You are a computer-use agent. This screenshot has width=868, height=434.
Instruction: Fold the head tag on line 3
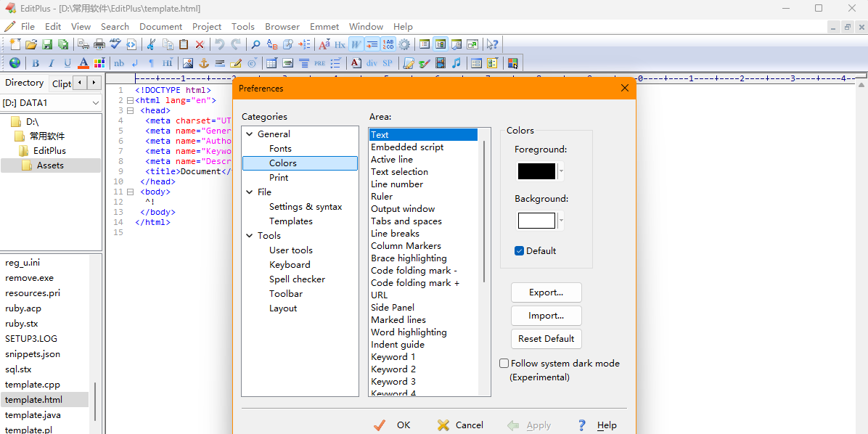tap(130, 111)
